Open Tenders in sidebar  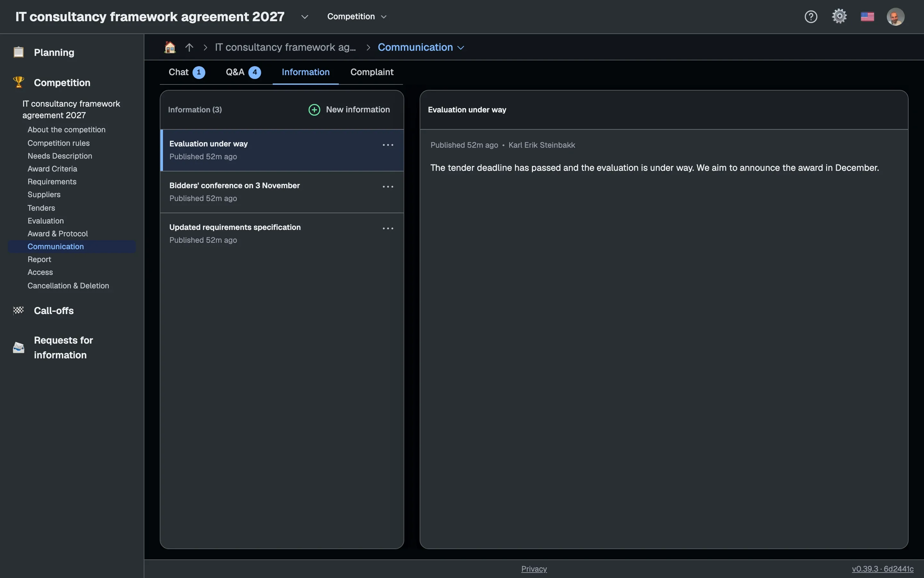click(x=41, y=208)
